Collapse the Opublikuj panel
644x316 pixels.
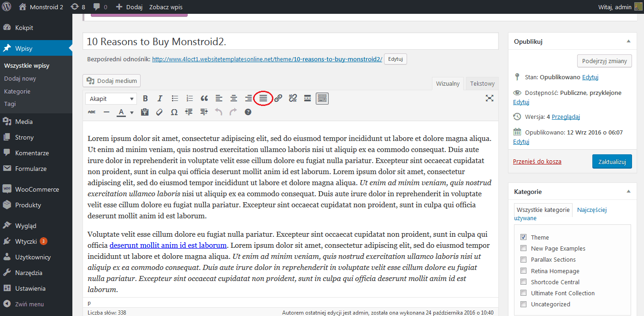pos(628,41)
